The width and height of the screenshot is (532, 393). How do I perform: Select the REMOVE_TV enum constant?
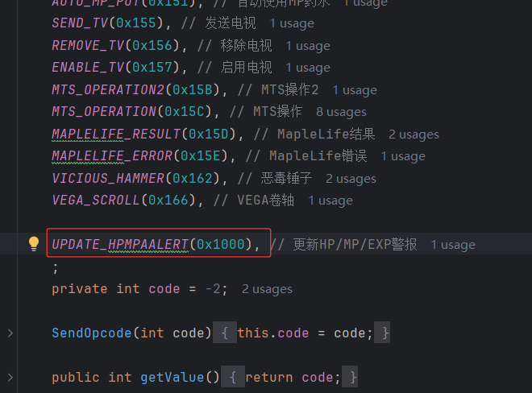coord(87,46)
